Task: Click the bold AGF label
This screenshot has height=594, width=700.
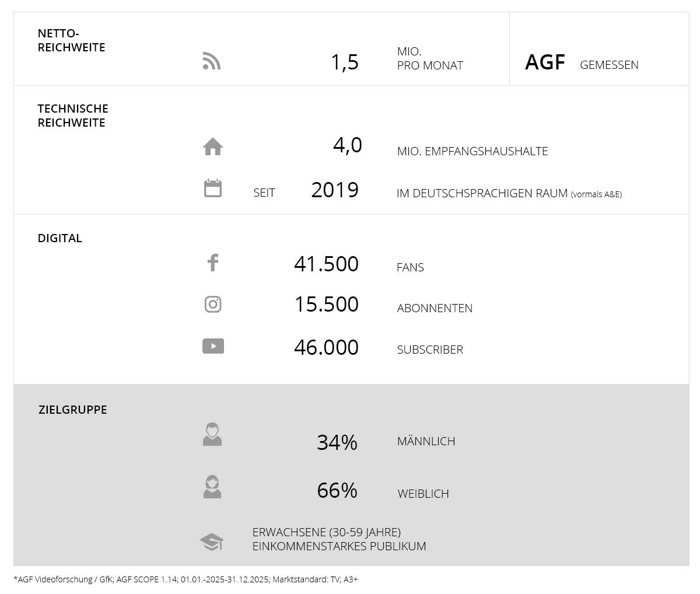Action: tap(545, 62)
